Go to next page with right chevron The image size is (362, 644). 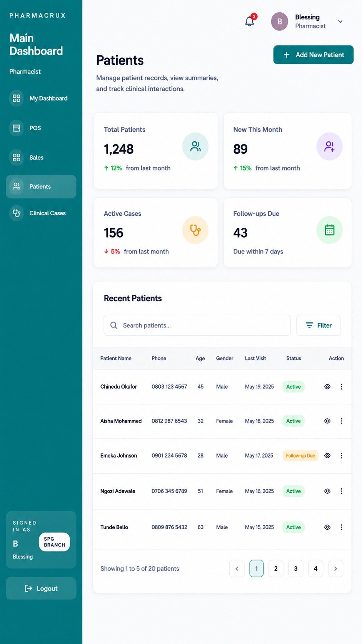335,569
